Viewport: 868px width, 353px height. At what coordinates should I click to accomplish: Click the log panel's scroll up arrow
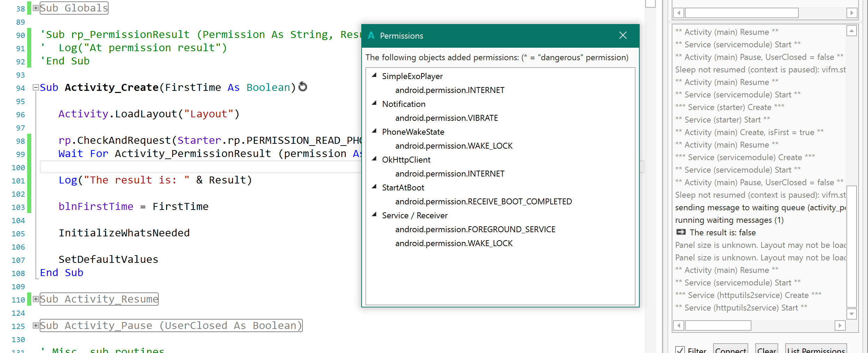(851, 31)
